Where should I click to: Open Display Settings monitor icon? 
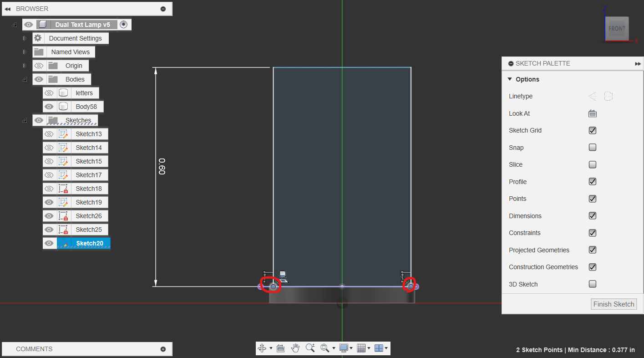click(344, 348)
